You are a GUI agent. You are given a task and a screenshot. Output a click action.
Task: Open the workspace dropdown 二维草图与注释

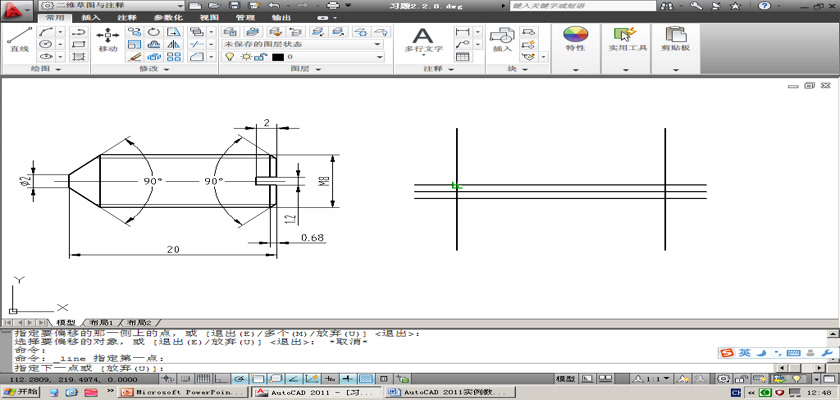click(111, 5)
